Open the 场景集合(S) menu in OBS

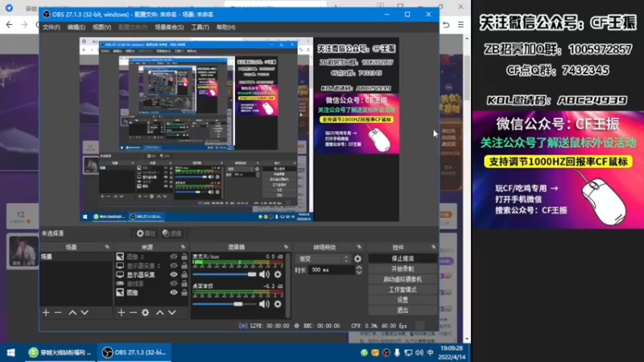tap(169, 27)
